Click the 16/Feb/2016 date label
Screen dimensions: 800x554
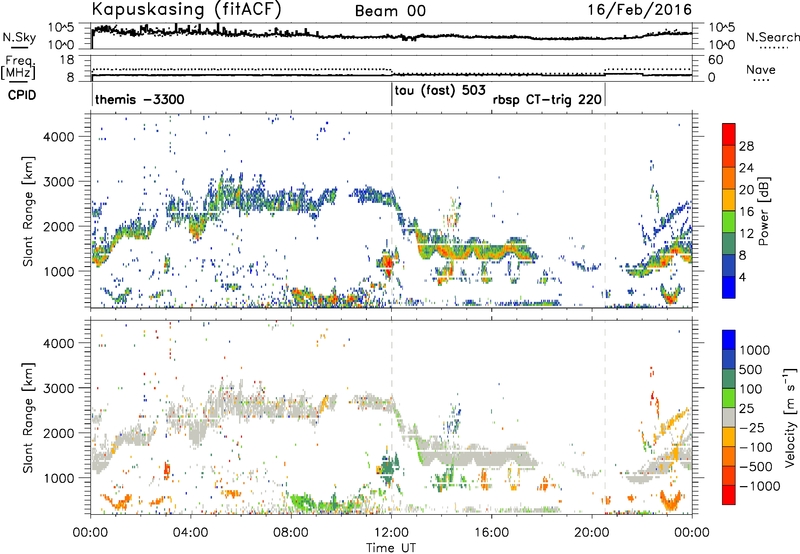click(x=640, y=9)
